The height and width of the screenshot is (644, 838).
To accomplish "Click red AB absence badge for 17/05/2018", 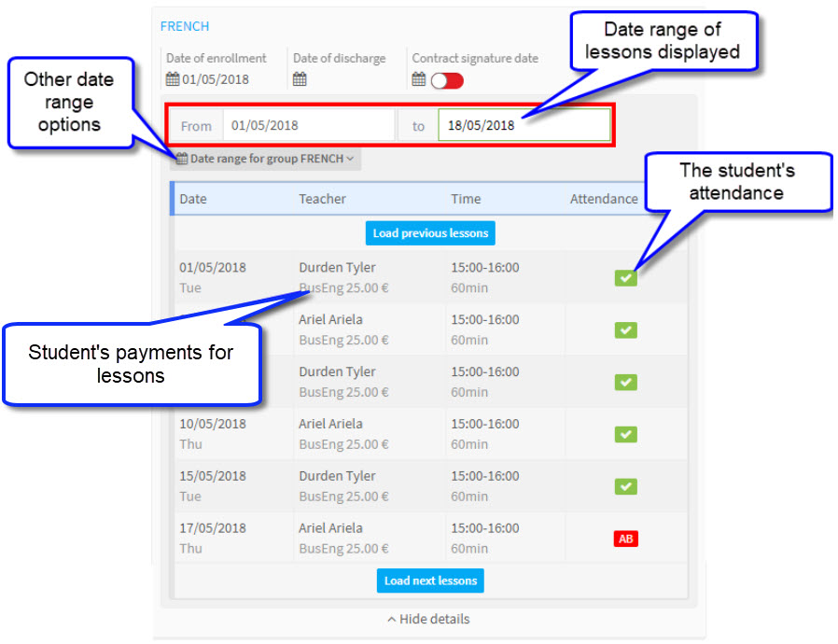I will [625, 539].
